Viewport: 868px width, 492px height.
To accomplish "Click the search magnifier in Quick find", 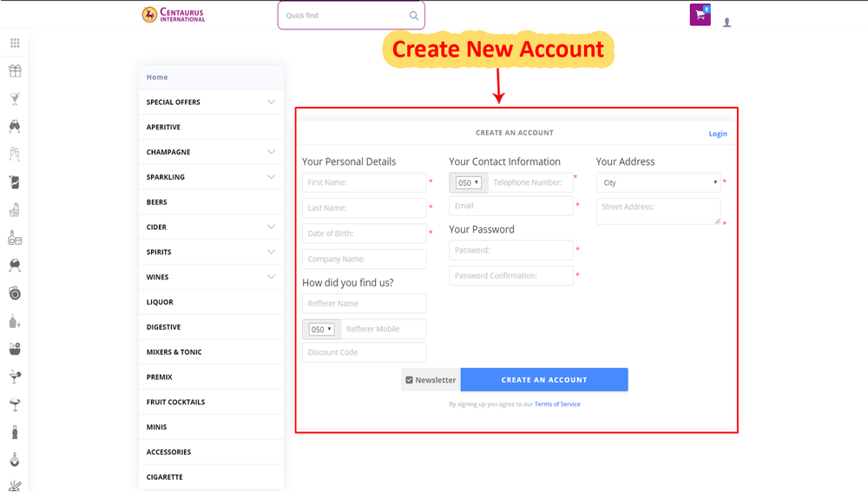I will coord(413,16).
